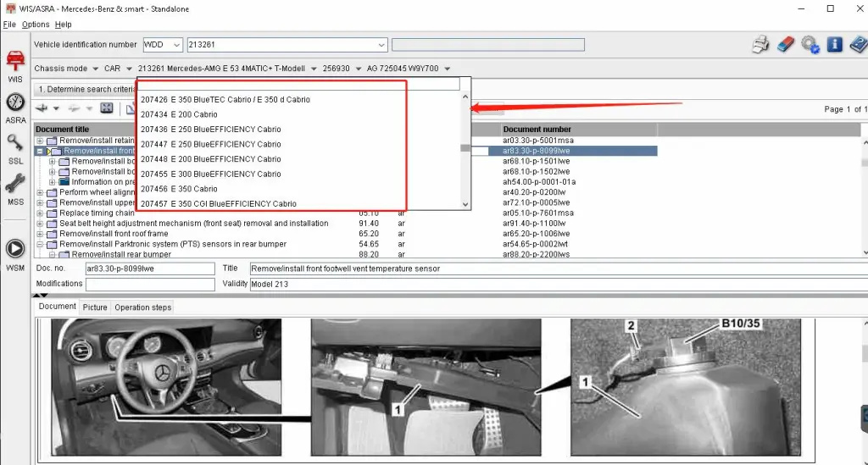Open the Options menu
The height and width of the screenshot is (465, 868).
tap(36, 25)
